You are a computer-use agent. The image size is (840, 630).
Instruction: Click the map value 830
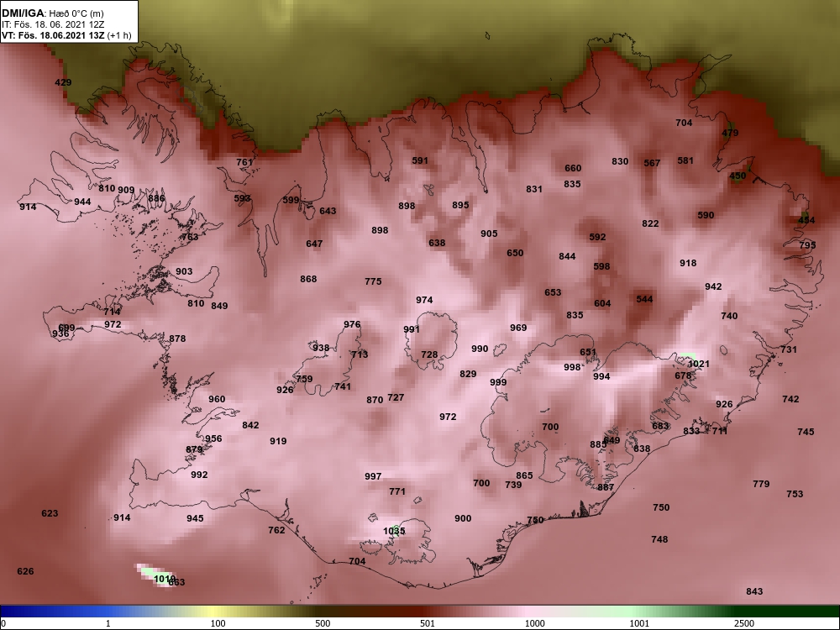(620, 161)
